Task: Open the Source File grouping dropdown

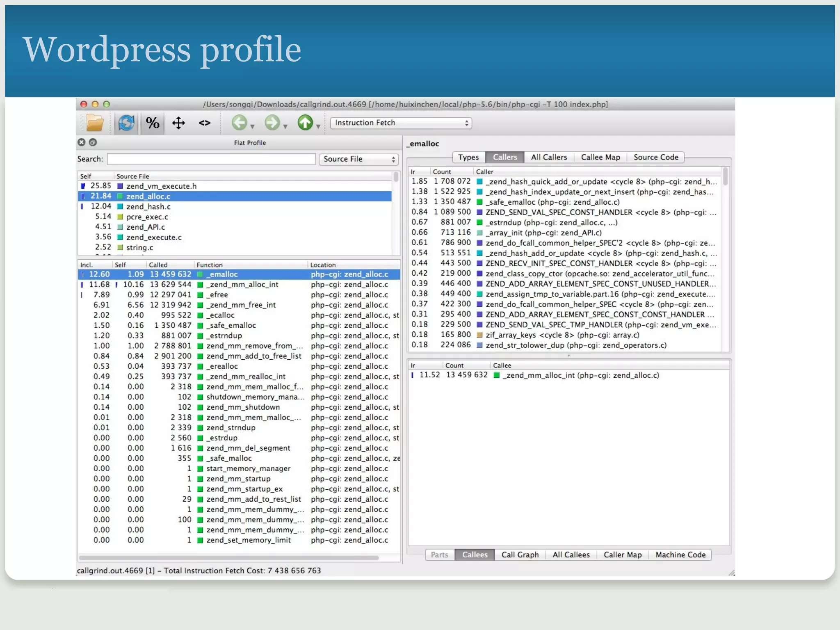Action: click(359, 159)
